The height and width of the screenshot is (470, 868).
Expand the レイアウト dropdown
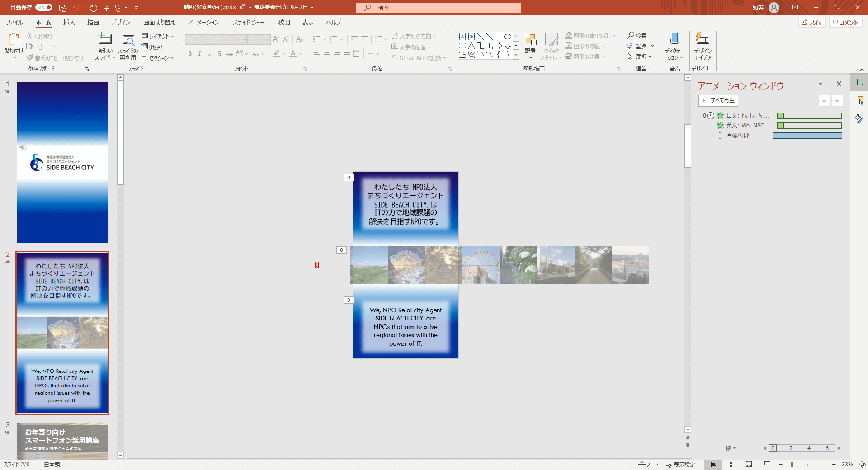click(157, 36)
